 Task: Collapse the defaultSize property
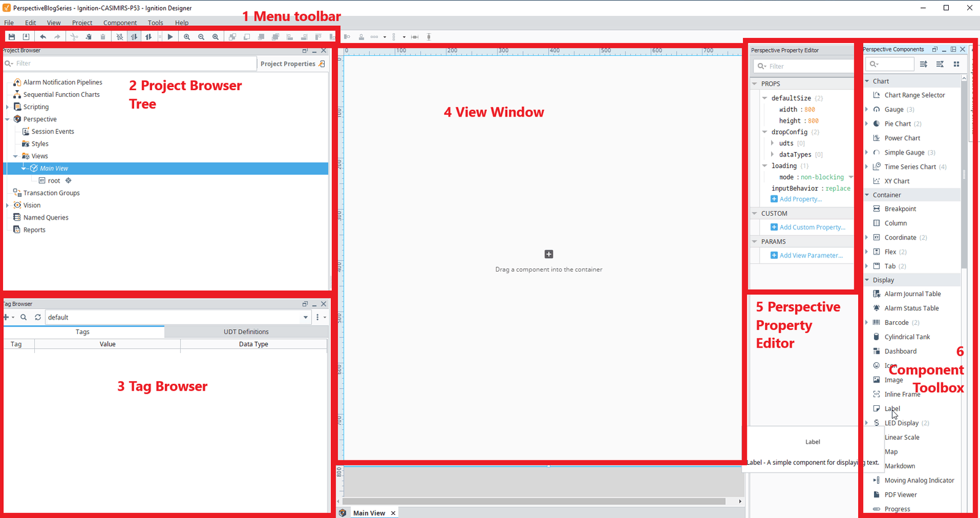(x=764, y=98)
